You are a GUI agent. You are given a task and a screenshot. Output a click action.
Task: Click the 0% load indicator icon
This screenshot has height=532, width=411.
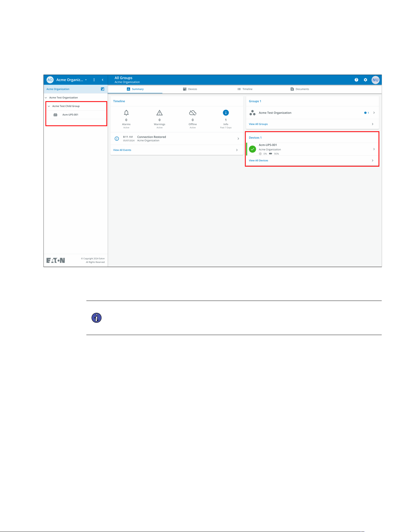260,154
